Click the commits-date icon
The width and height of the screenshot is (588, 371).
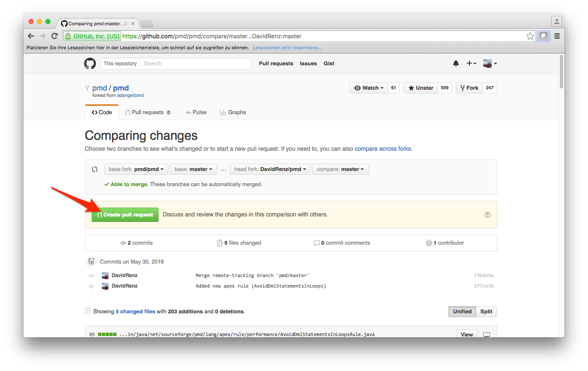[91, 262]
